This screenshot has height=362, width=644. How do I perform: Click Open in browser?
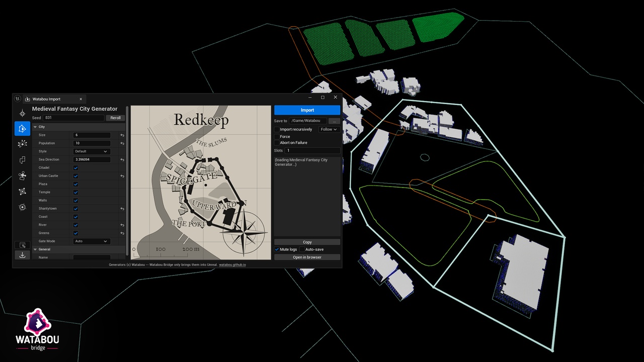pyautogui.click(x=307, y=257)
